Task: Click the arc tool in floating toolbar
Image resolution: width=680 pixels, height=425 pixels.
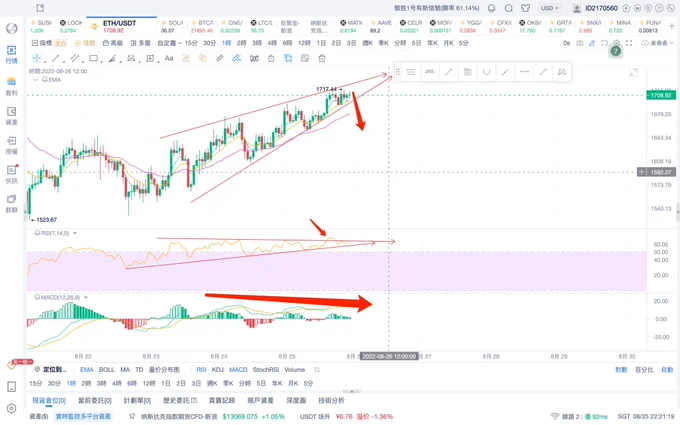Action: point(486,72)
